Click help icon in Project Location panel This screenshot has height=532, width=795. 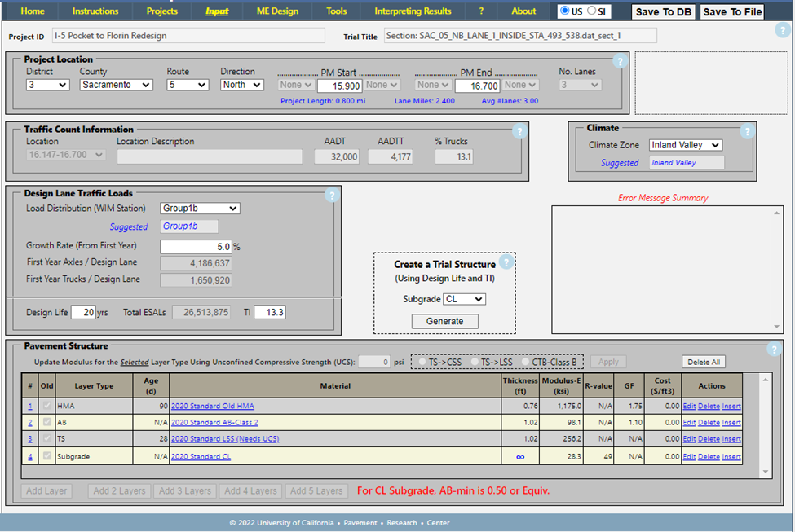(619, 61)
